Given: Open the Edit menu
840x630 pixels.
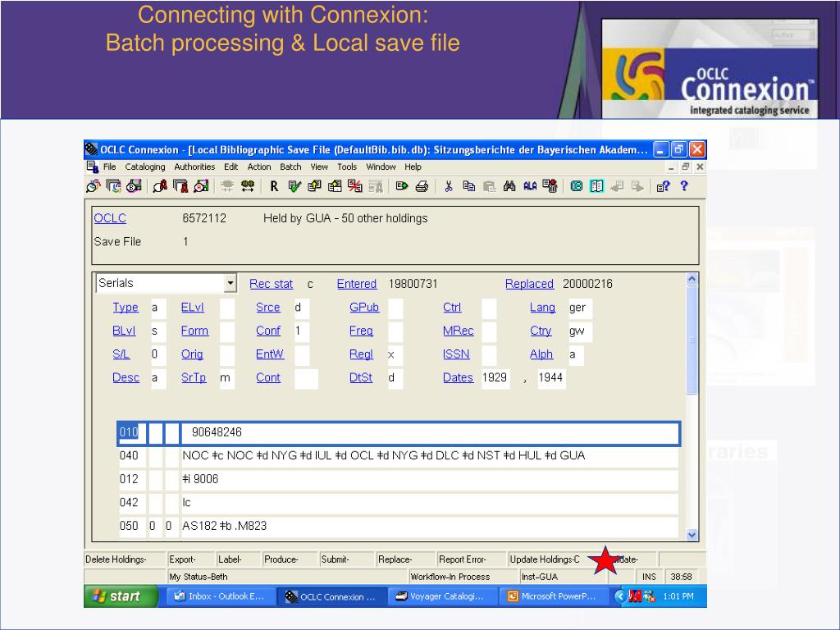Looking at the screenshot, I should pos(231,167).
